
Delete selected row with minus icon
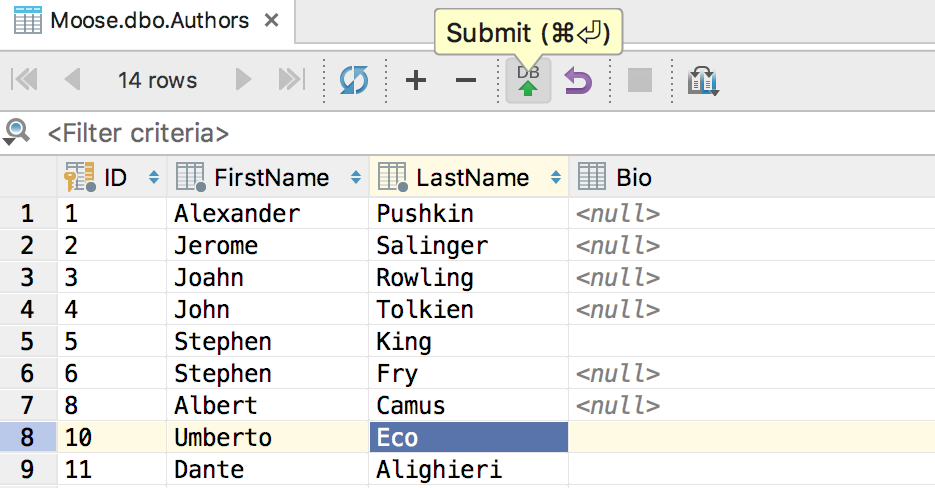point(466,80)
